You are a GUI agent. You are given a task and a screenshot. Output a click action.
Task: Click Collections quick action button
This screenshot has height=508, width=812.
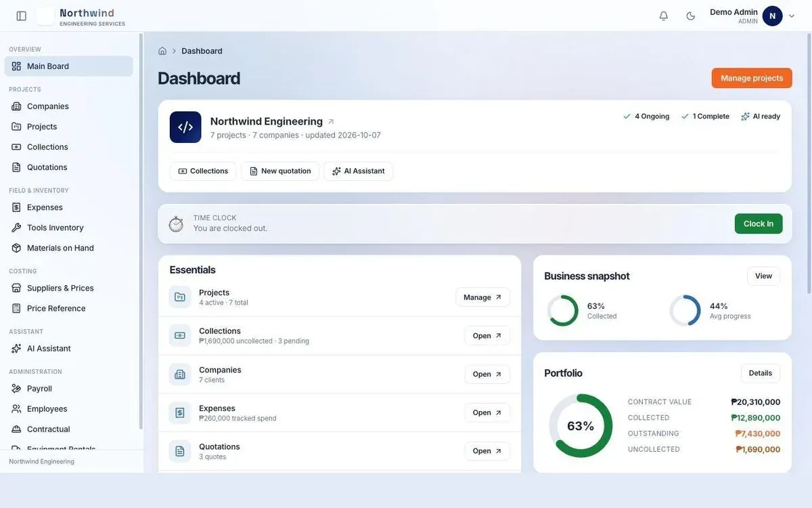tap(203, 171)
